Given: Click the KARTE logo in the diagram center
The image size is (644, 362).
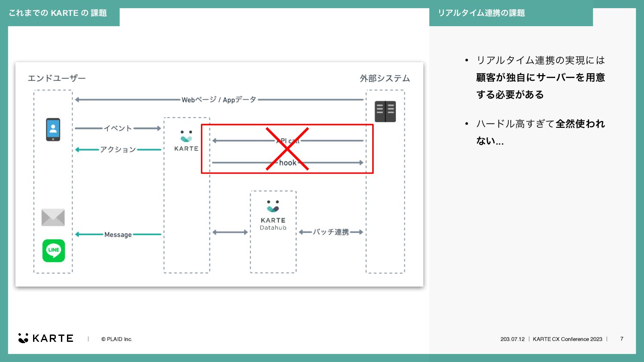Looking at the screenshot, I should 186,141.
